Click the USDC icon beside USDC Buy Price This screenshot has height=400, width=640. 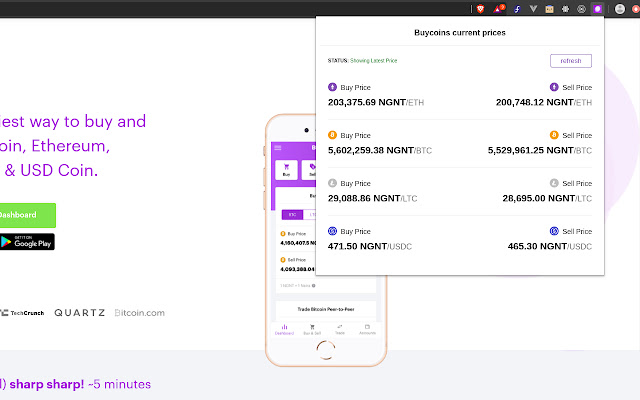coord(332,231)
